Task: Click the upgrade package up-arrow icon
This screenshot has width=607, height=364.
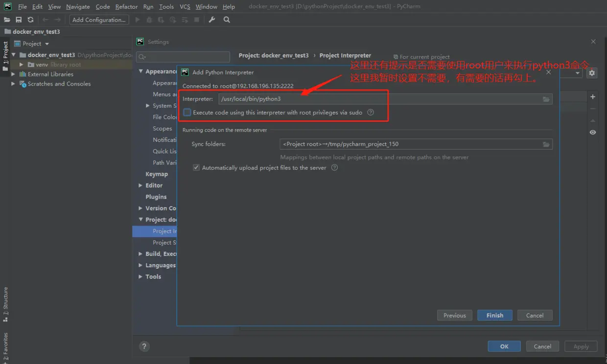Action: click(x=593, y=120)
